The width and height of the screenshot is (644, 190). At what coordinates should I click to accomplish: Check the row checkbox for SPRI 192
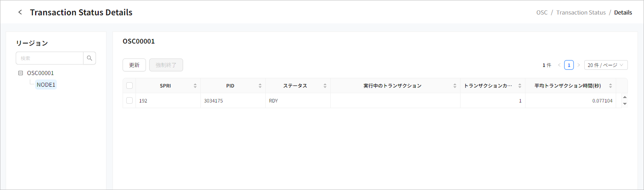tap(129, 100)
